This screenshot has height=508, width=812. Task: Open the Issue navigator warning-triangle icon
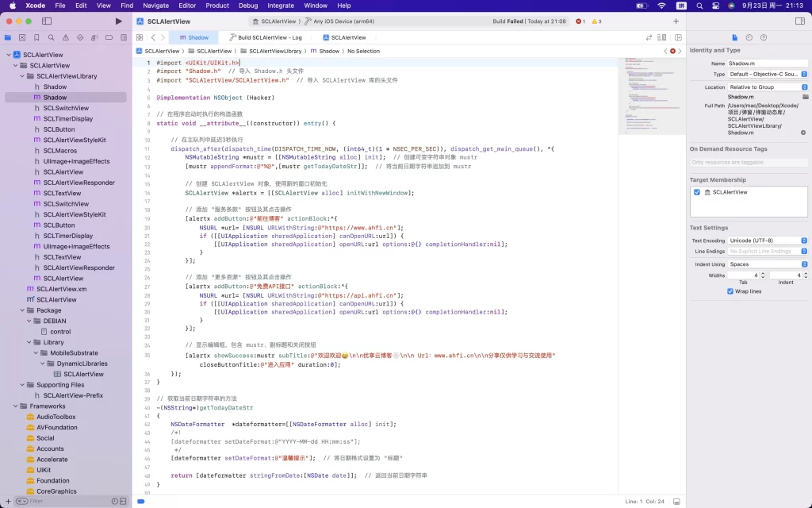point(66,37)
